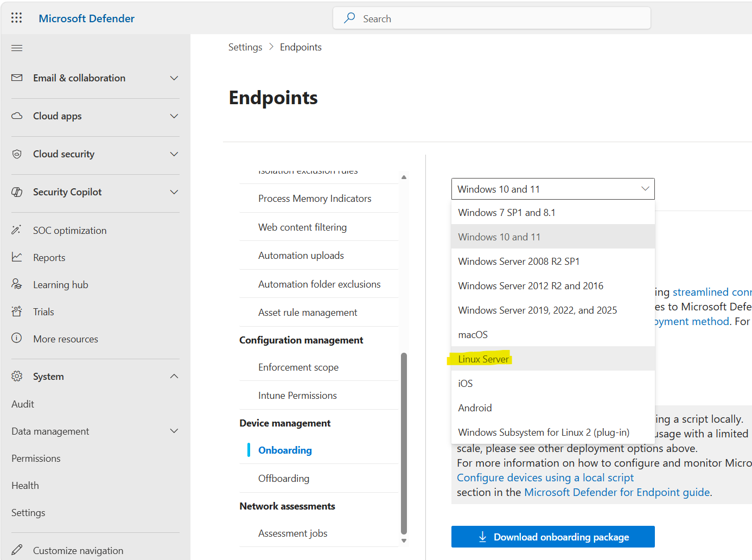The height and width of the screenshot is (560, 752).
Task: Pick Android from the OS options
Action: (553, 408)
